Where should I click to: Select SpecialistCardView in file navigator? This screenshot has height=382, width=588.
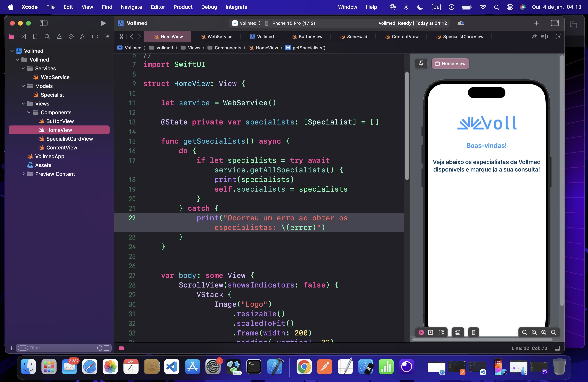pyautogui.click(x=69, y=139)
